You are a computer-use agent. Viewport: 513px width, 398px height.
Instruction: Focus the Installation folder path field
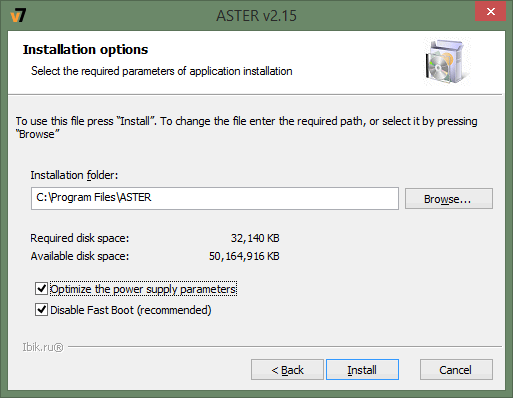coord(215,198)
